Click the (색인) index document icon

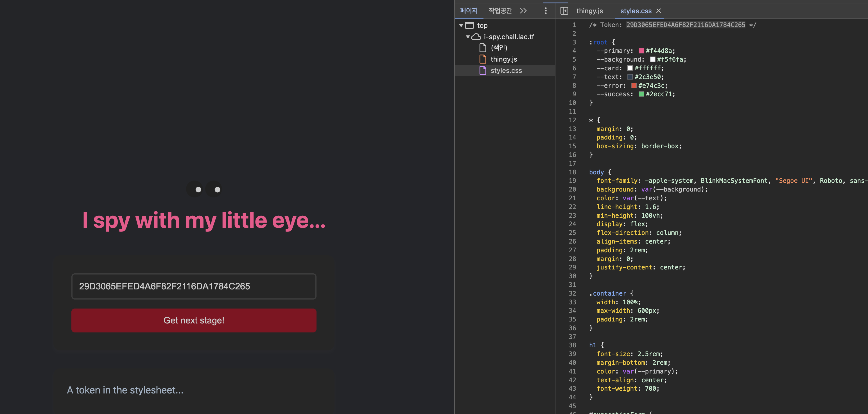click(483, 48)
